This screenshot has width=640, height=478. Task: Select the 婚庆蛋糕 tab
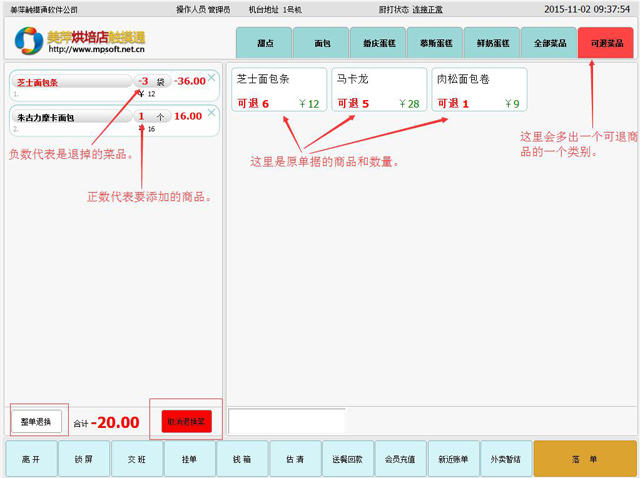tap(378, 43)
